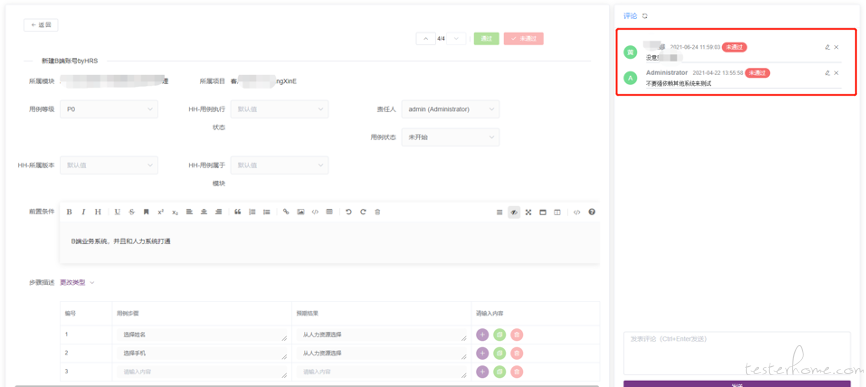Image resolution: width=866 pixels, height=387 pixels.
Task: Delete step row 2
Action: [516, 353]
